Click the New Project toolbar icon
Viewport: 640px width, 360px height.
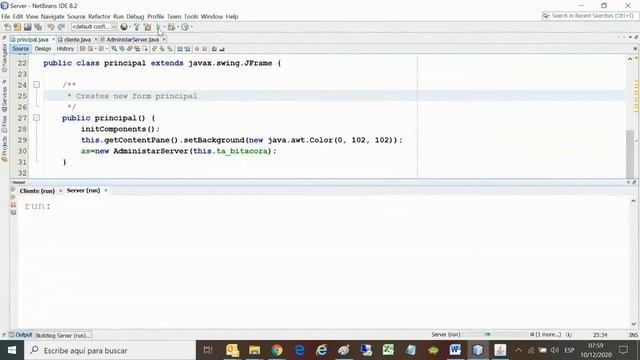pos(17,27)
